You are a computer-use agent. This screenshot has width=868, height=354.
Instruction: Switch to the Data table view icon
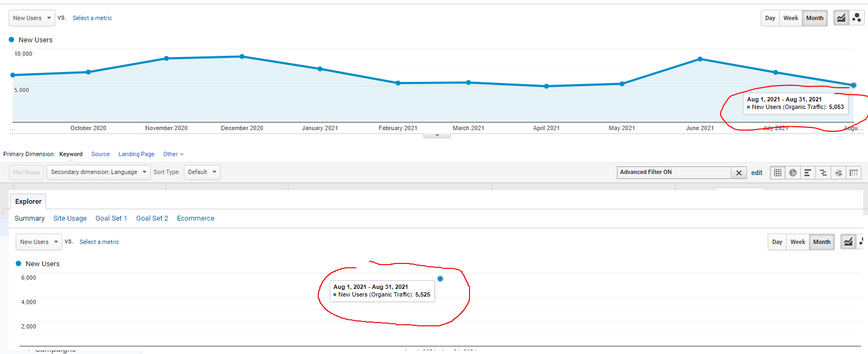[777, 172]
